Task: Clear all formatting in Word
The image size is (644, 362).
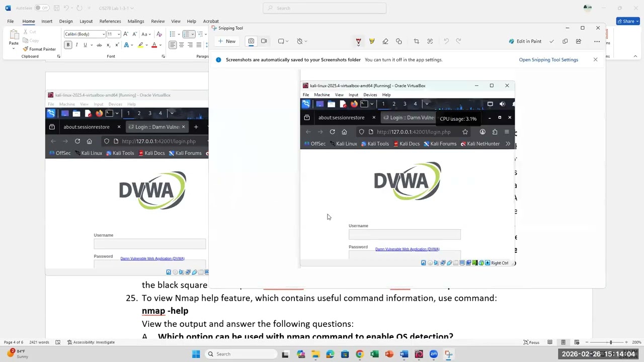Action: pos(159,34)
